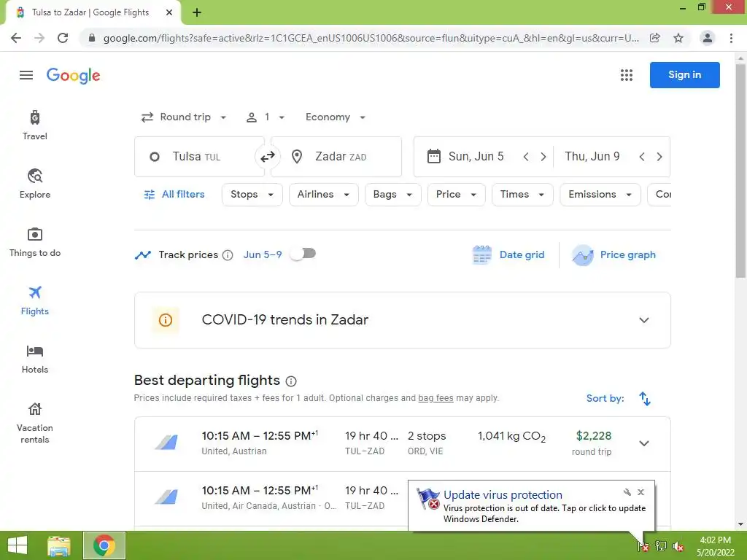The width and height of the screenshot is (747, 560).
Task: Open the Price graph
Action: pyautogui.click(x=614, y=255)
